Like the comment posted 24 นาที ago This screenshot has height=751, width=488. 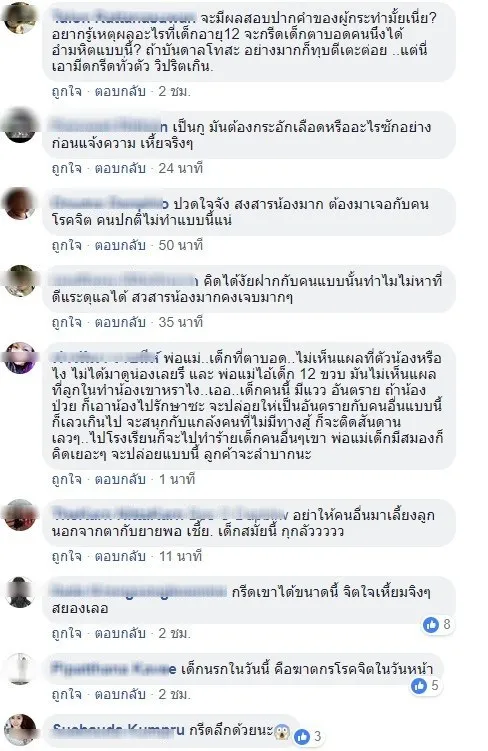pyautogui.click(x=67, y=169)
